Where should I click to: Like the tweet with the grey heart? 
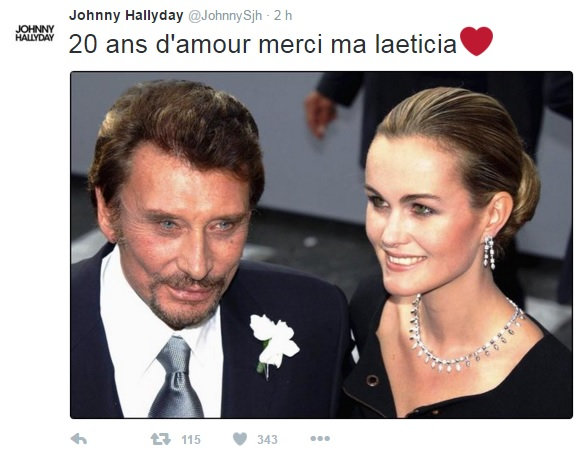click(240, 439)
